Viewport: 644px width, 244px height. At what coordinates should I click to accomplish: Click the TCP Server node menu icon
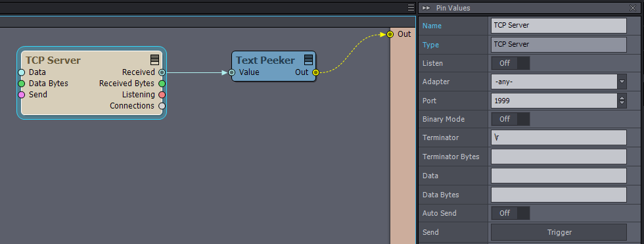click(x=154, y=60)
